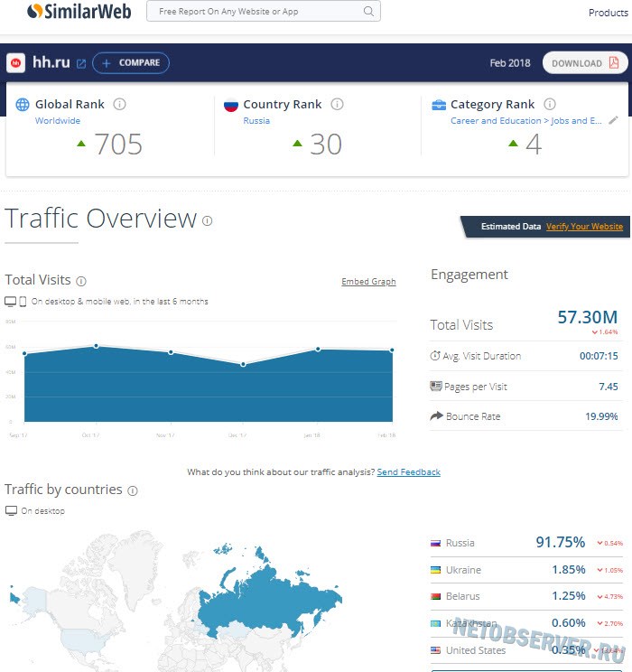The height and width of the screenshot is (672, 632).
Task: Click the Country Rank value 30
Action: (x=326, y=144)
